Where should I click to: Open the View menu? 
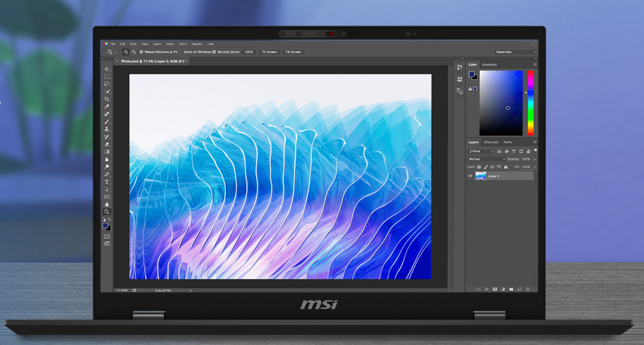144,44
